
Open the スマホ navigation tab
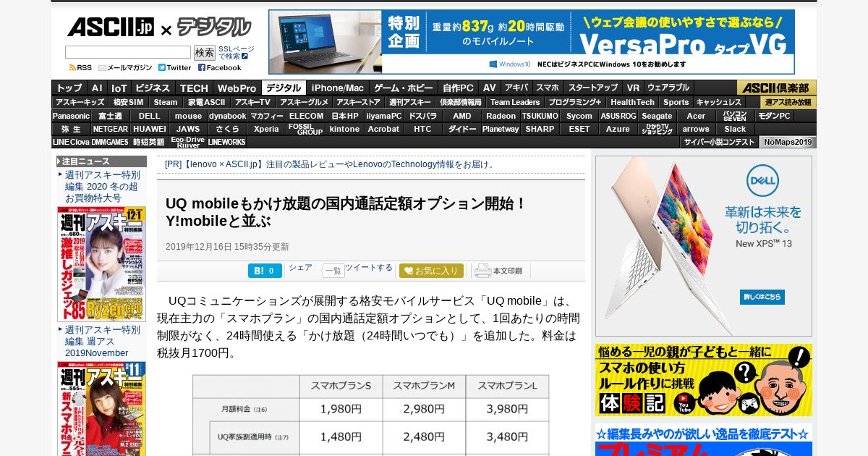(548, 88)
